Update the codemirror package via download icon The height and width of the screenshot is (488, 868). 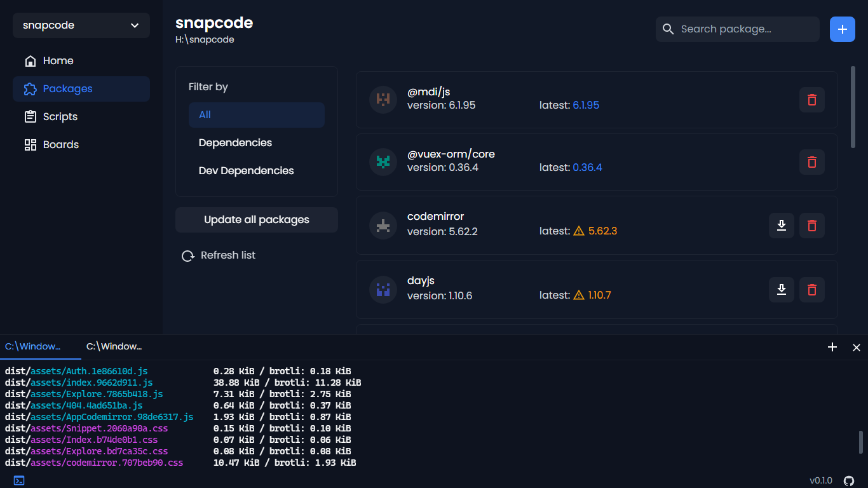[782, 226]
